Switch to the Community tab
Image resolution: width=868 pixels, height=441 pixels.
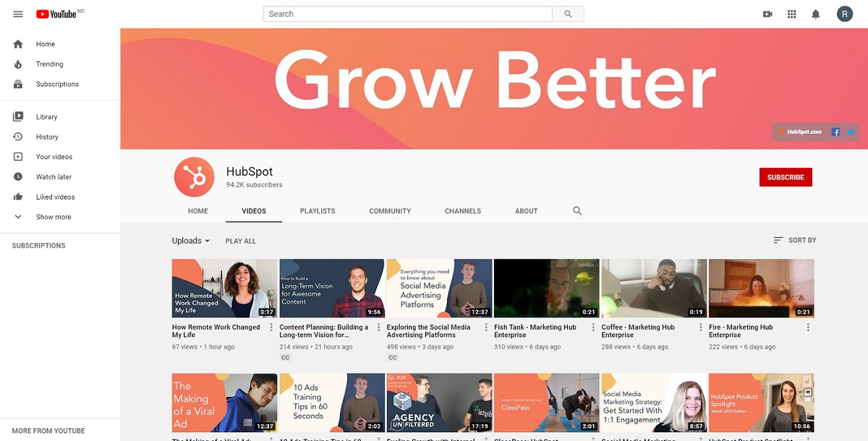point(390,211)
